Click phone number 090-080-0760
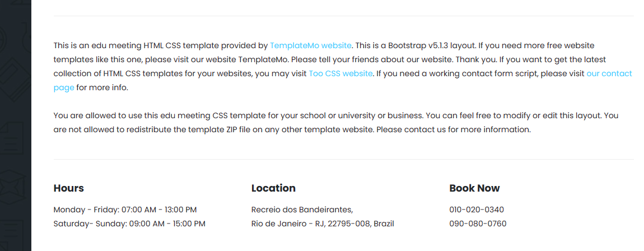 click(478, 224)
